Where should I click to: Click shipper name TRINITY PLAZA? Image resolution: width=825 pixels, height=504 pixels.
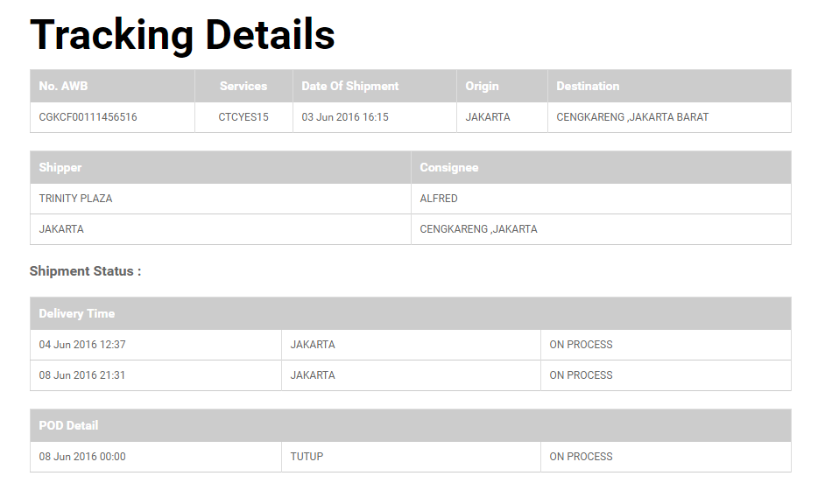point(75,199)
